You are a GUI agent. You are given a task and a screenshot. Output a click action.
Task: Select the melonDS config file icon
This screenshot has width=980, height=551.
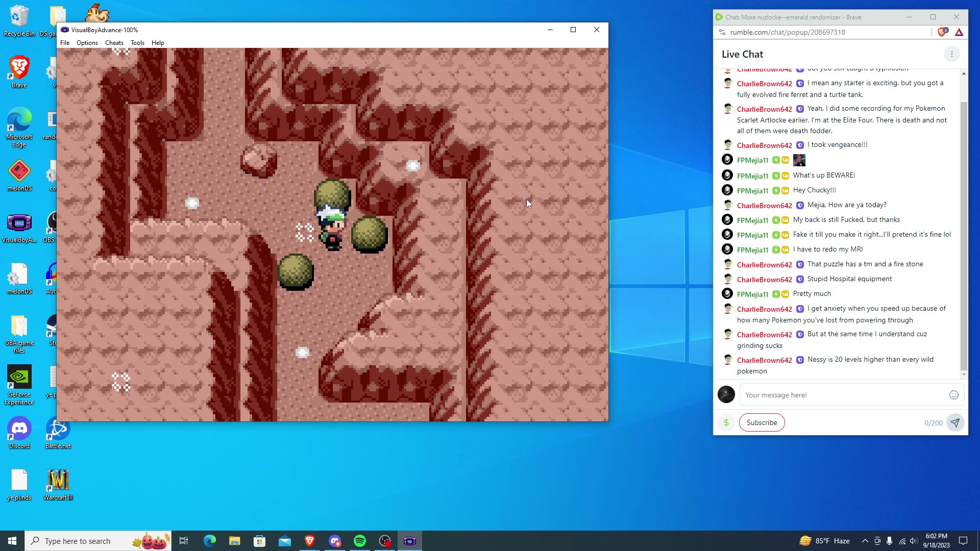[x=19, y=279]
